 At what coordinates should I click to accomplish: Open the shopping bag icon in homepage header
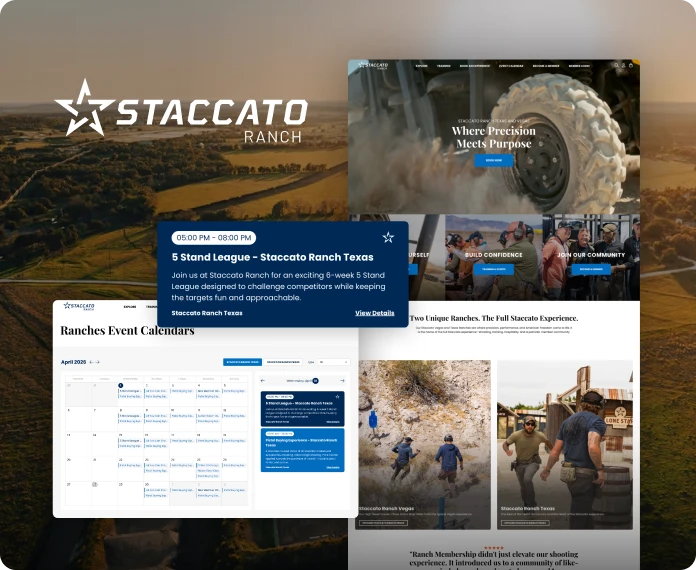[631, 65]
